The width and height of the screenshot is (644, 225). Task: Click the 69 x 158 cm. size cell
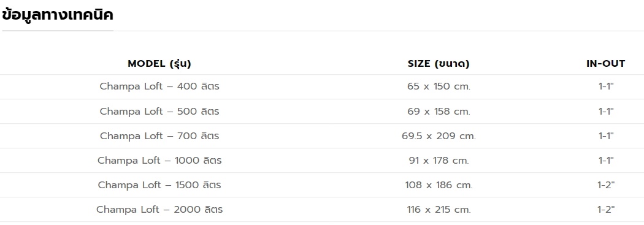pos(439,111)
